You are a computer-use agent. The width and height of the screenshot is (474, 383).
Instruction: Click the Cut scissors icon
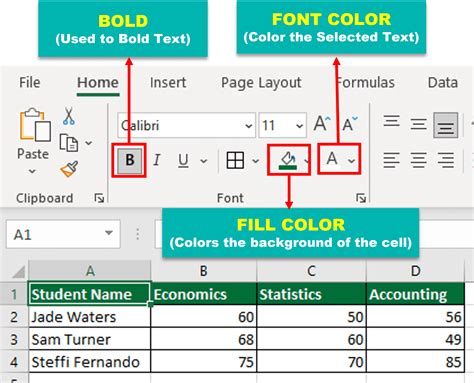coord(69,116)
